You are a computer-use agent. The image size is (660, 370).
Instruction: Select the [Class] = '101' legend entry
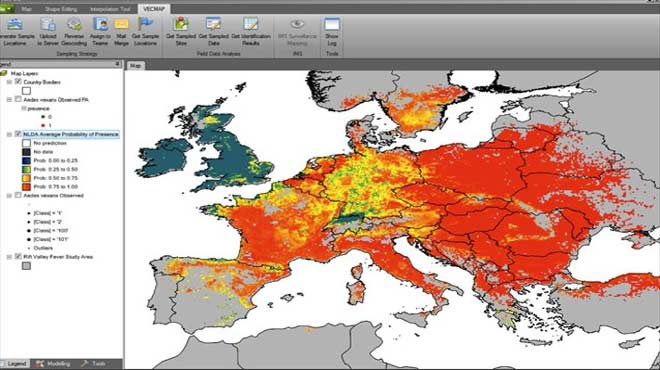51,239
